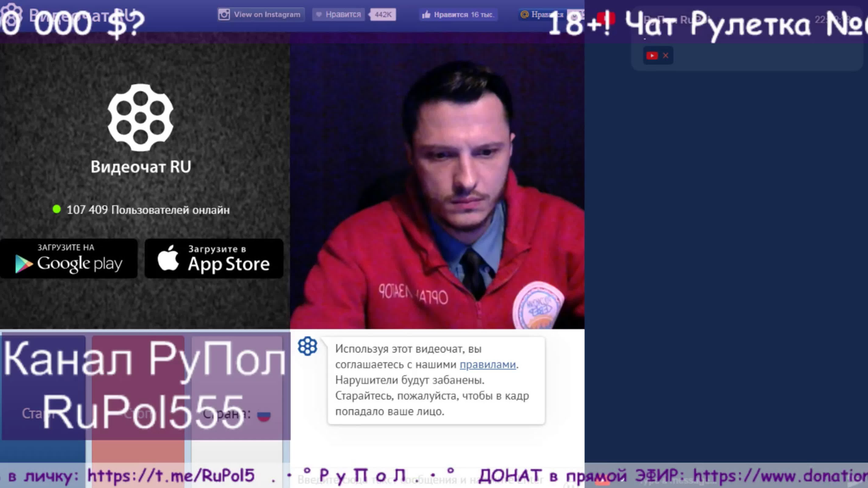Click the Facebook thumbs-up icon

(426, 14)
